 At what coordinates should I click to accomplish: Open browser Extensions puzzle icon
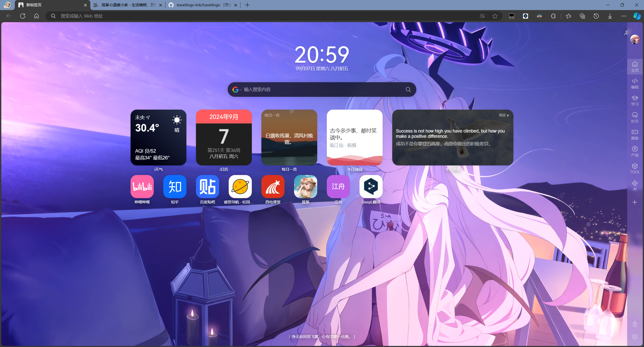pyautogui.click(x=553, y=16)
